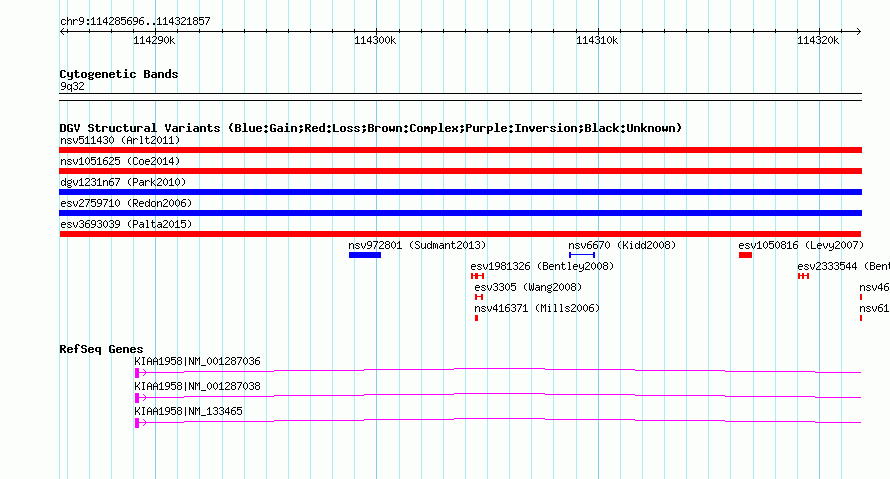Click the dgv1231n67 (Park2010) blue gain bar

[460, 192]
